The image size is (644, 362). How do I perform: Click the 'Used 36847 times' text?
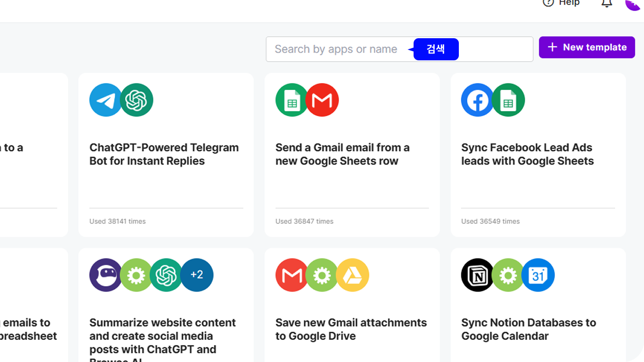(304, 221)
